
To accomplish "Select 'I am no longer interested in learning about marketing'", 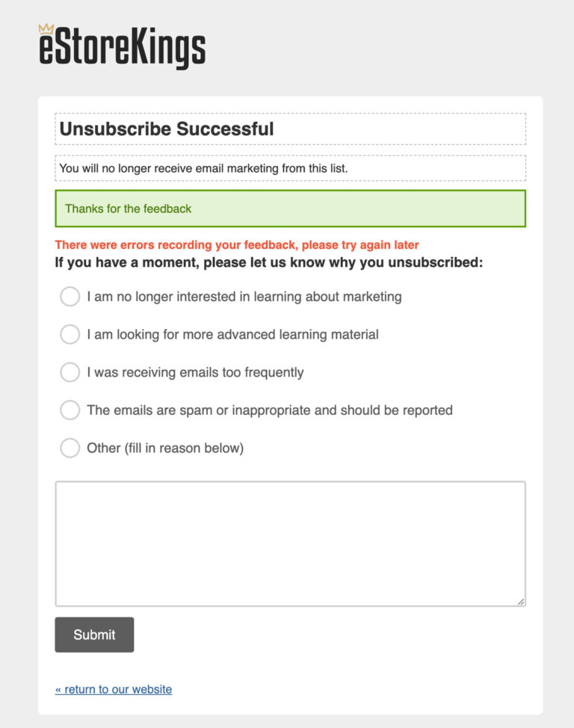I will [x=70, y=297].
